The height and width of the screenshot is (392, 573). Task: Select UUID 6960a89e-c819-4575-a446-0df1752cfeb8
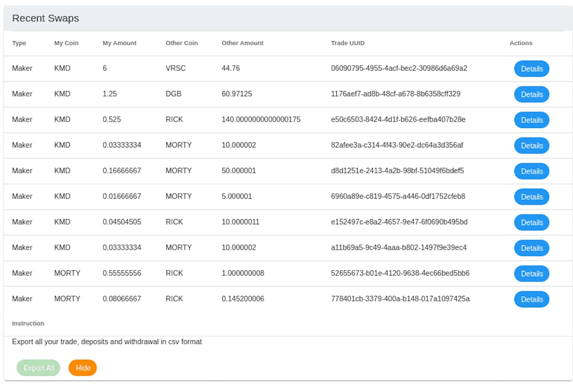pyautogui.click(x=398, y=196)
